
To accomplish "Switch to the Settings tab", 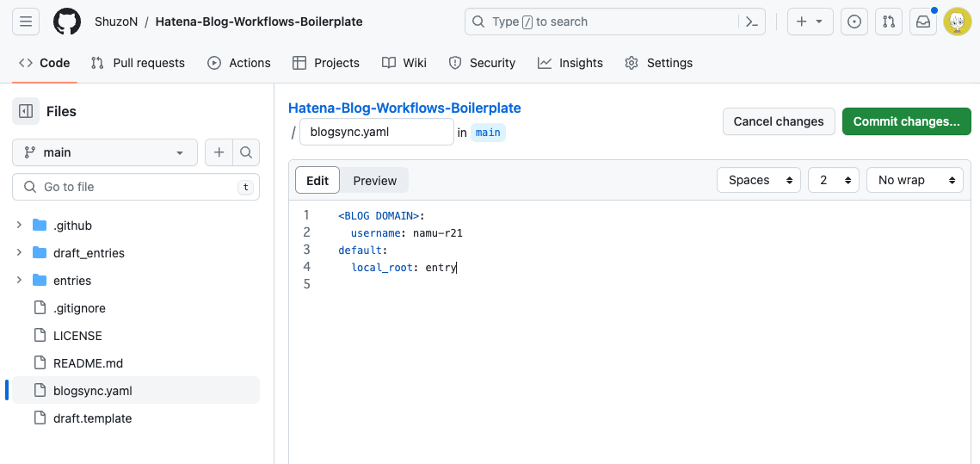I will click(659, 63).
